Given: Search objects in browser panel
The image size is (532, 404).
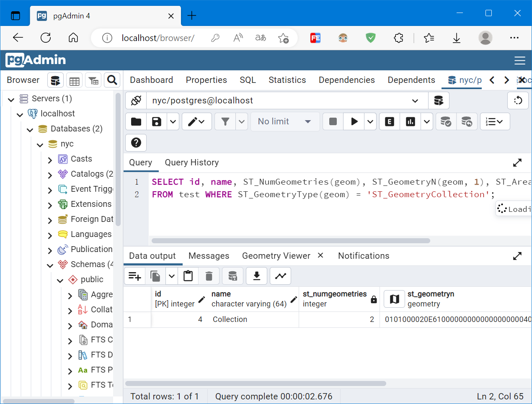Looking at the screenshot, I should pos(112,80).
